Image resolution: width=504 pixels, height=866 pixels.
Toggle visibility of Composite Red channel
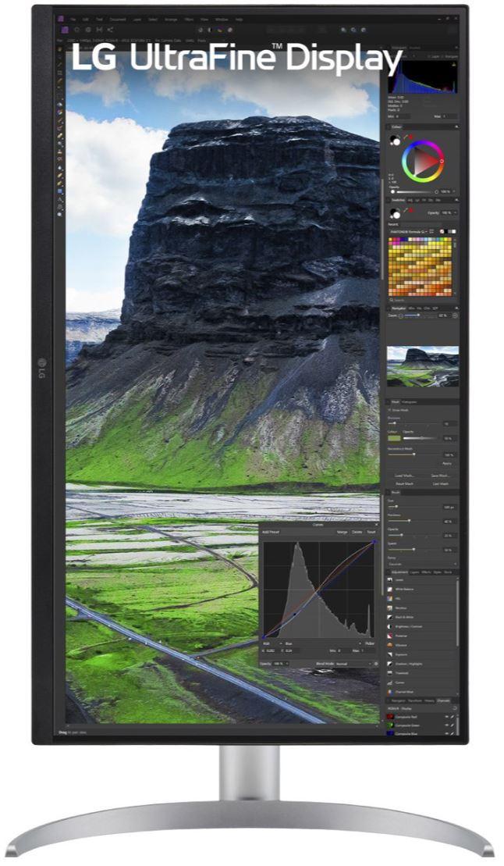tap(446, 717)
